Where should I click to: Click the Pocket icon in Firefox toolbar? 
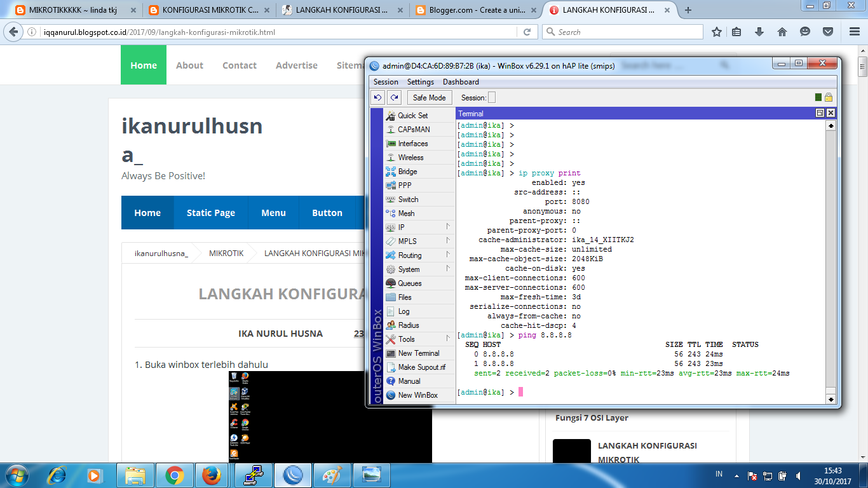point(828,32)
